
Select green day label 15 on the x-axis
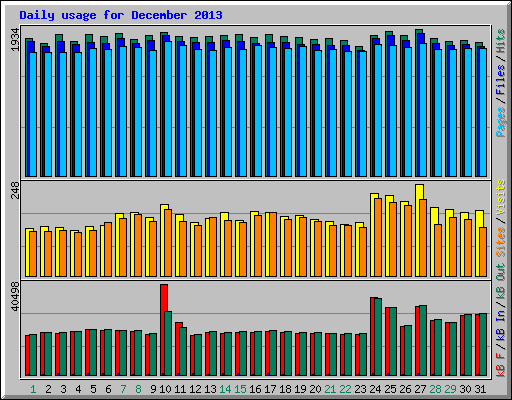pyautogui.click(x=240, y=389)
